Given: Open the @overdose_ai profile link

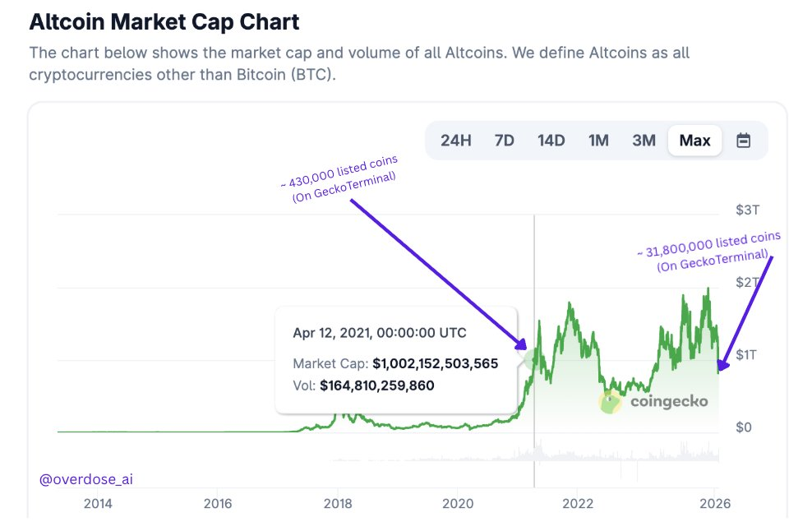Looking at the screenshot, I should click(85, 478).
